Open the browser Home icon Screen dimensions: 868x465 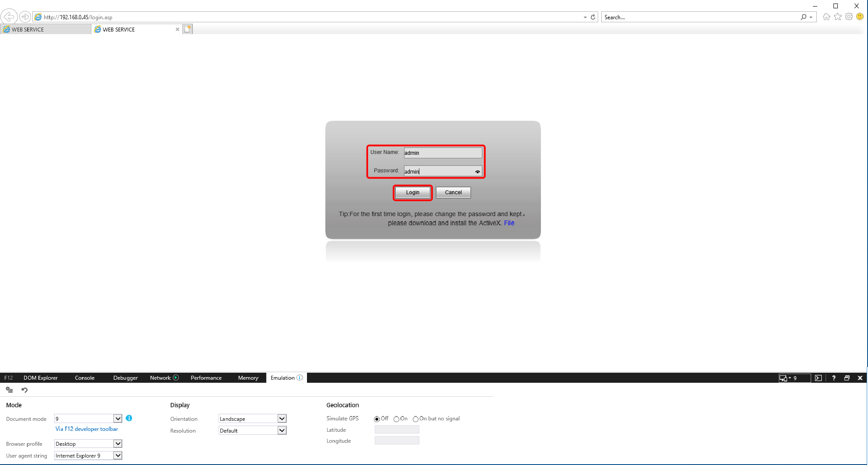(x=826, y=17)
